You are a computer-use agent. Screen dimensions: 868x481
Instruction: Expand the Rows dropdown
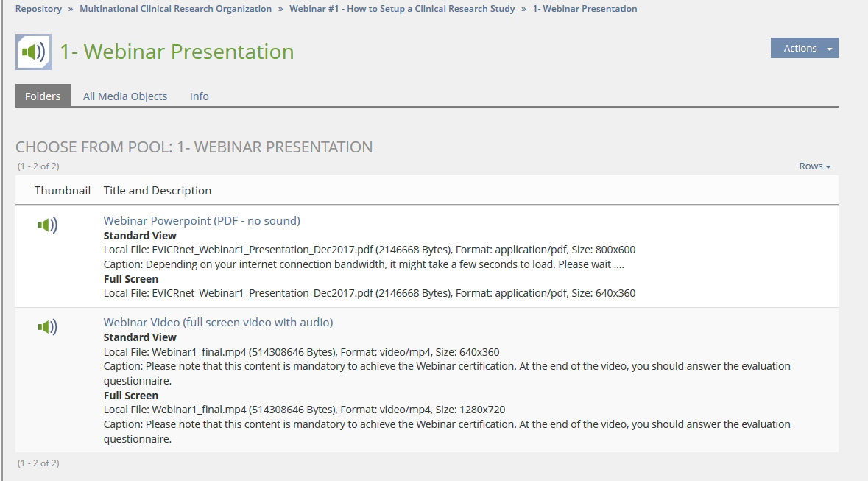click(x=815, y=166)
